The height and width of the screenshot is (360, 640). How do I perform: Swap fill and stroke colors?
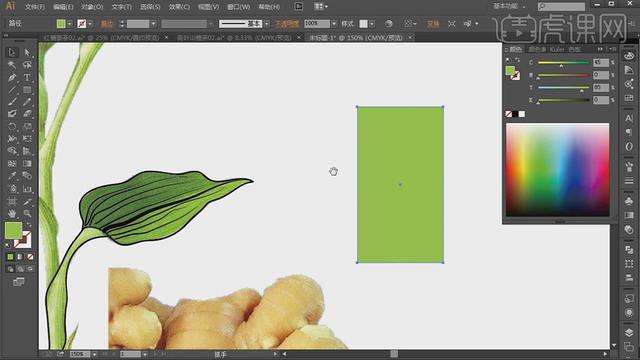tap(29, 225)
